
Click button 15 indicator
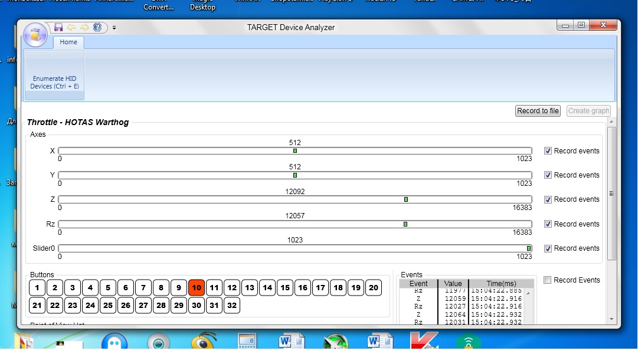pyautogui.click(x=285, y=287)
